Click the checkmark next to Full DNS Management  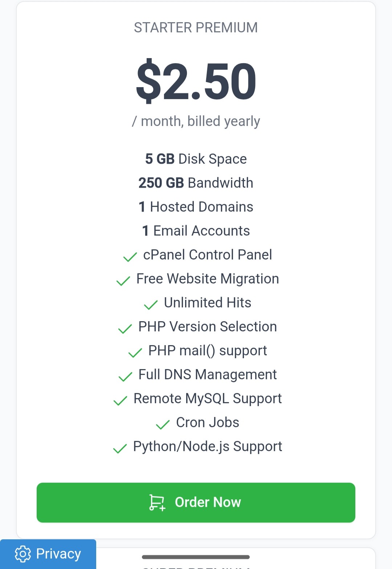click(125, 377)
